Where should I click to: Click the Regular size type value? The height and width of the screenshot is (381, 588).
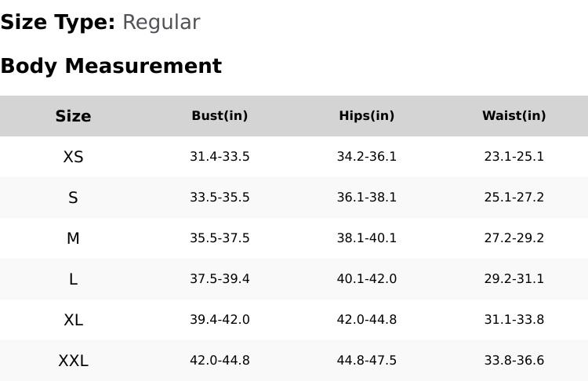coord(161,23)
